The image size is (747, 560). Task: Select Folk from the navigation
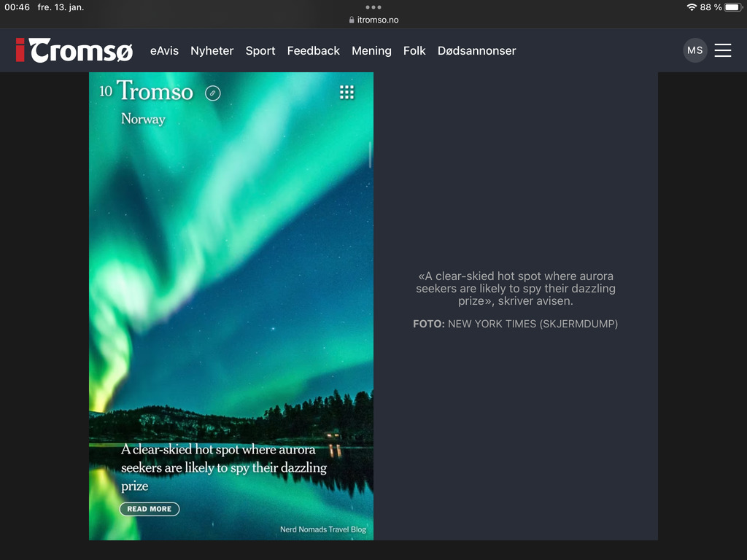click(x=414, y=50)
